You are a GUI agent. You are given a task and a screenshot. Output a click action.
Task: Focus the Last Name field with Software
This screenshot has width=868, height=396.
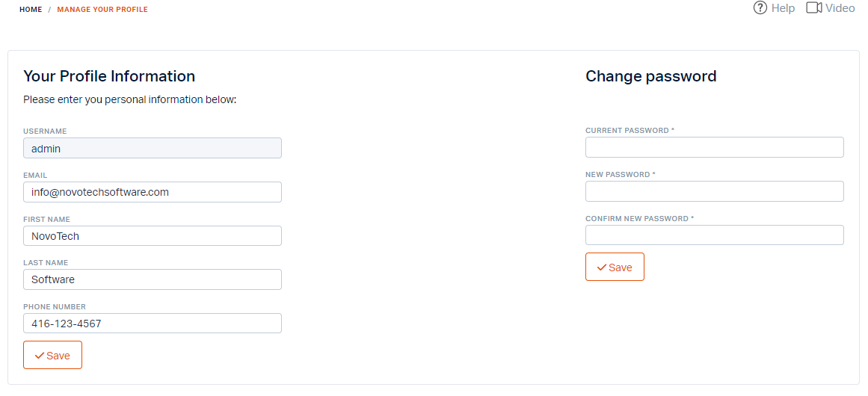click(x=153, y=279)
